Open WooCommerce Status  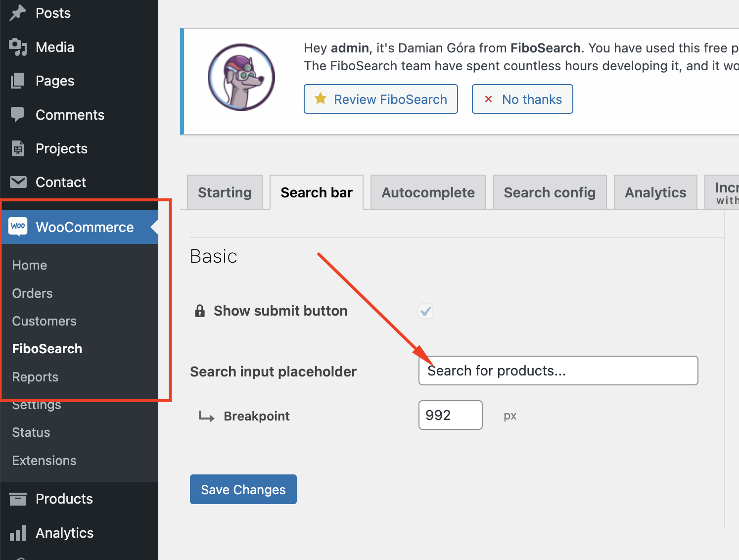coord(31,432)
